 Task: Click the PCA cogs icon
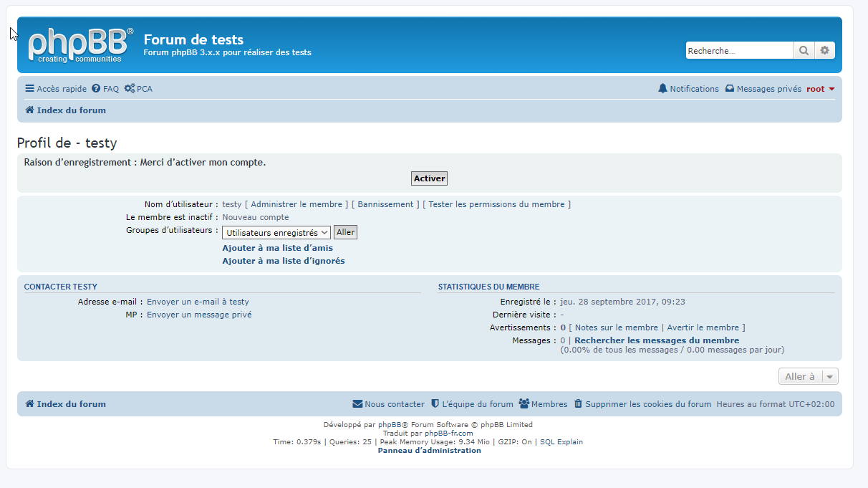pyautogui.click(x=129, y=89)
